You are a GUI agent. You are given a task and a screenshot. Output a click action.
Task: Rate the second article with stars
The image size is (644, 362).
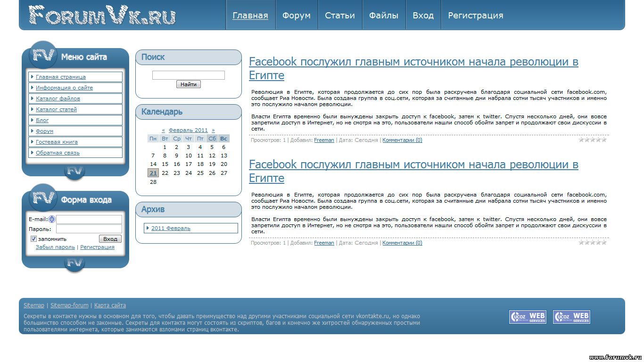click(x=593, y=242)
